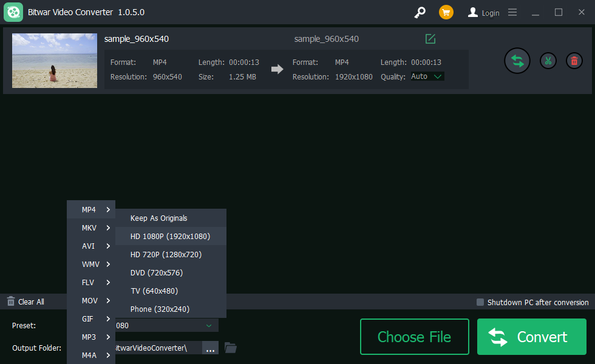Maximize the Bitwar window
This screenshot has width=595, height=364.
click(559, 13)
